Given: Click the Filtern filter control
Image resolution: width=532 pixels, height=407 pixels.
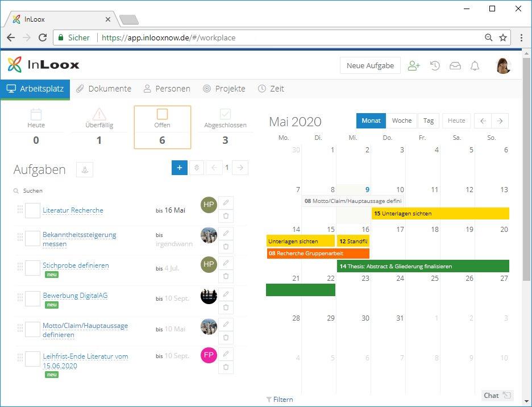Looking at the screenshot, I should click(280, 400).
